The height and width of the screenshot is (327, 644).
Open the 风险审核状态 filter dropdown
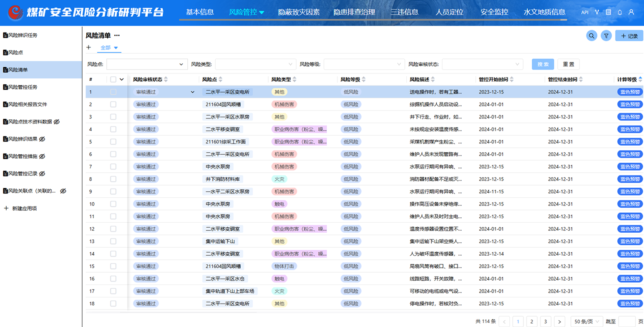482,64
